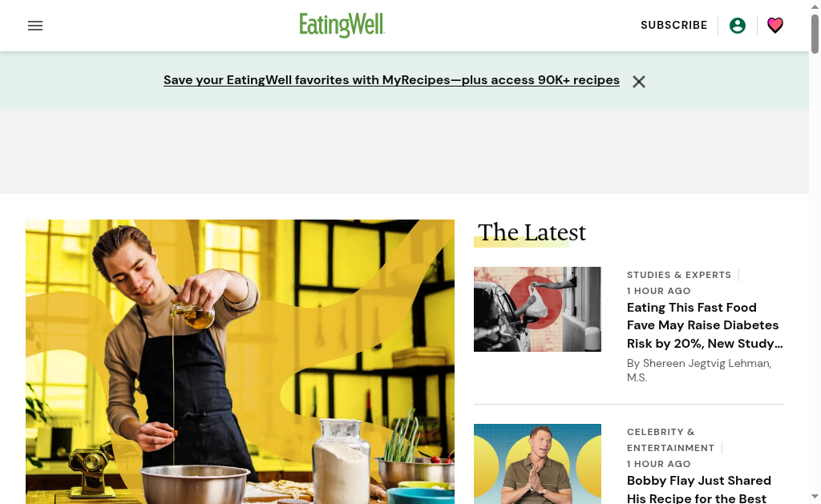The image size is (821, 504).
Task: Click the EatingWell logo
Action: [x=342, y=25]
